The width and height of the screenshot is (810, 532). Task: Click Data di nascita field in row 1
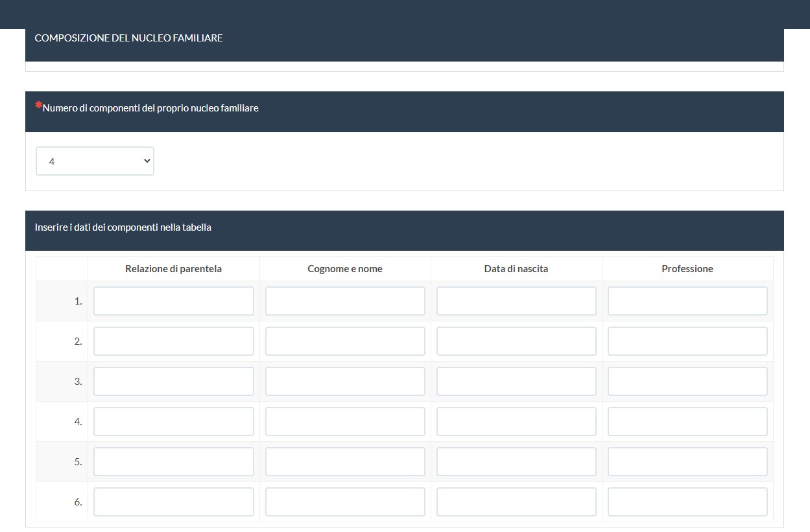pyautogui.click(x=516, y=301)
